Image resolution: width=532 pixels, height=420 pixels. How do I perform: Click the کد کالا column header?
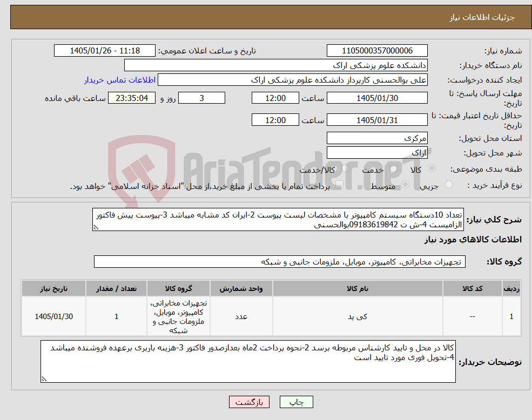[472, 288]
